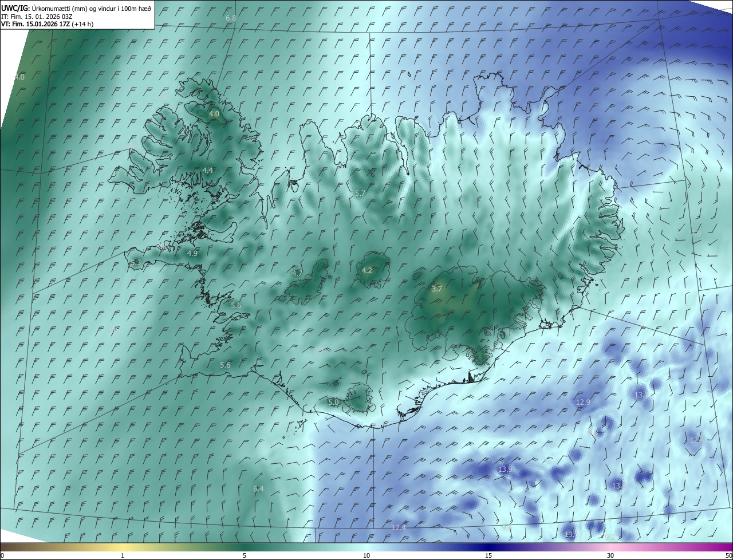Click the 30 tick on the color scale
733x560 pixels.
coord(610,555)
